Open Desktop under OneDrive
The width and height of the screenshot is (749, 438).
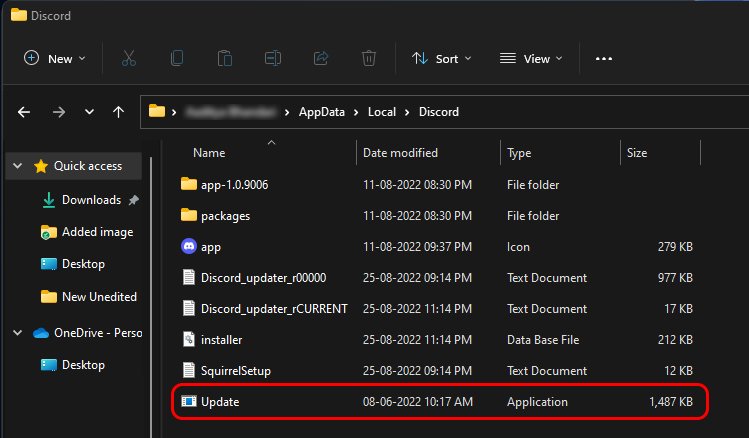pyautogui.click(x=83, y=365)
